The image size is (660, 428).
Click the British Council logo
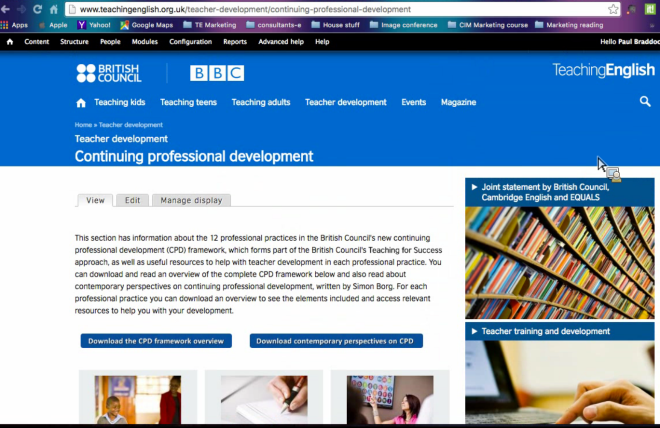tap(109, 73)
